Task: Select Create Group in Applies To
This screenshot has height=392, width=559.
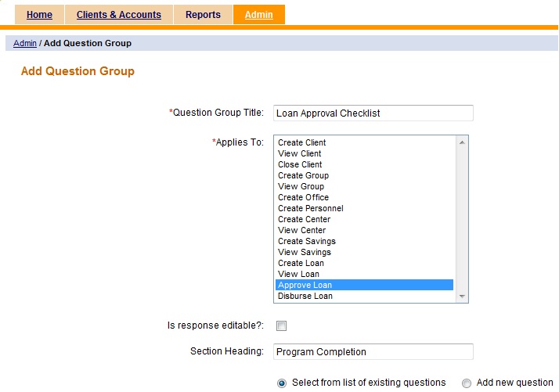Action: [302, 175]
